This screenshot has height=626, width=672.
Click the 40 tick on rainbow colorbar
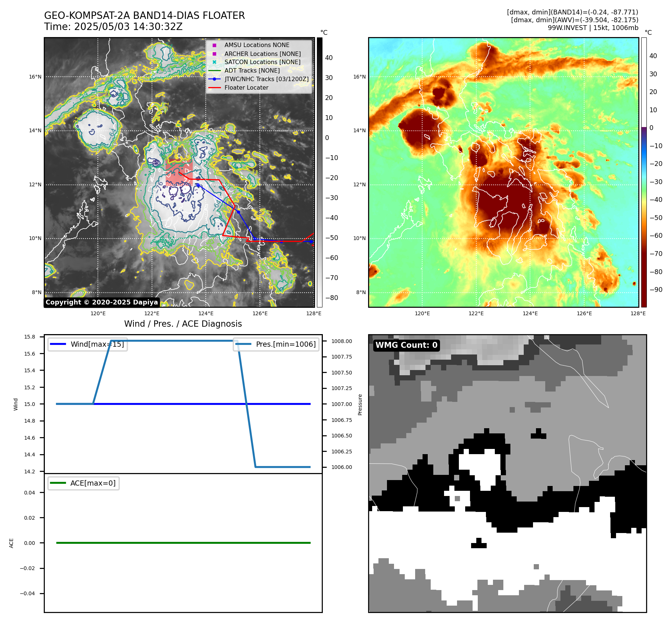coord(653,56)
